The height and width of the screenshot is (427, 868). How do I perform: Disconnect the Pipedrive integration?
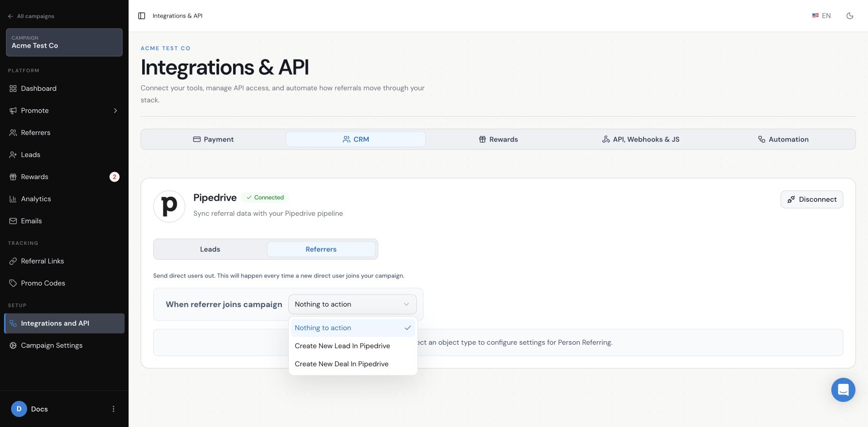click(812, 199)
